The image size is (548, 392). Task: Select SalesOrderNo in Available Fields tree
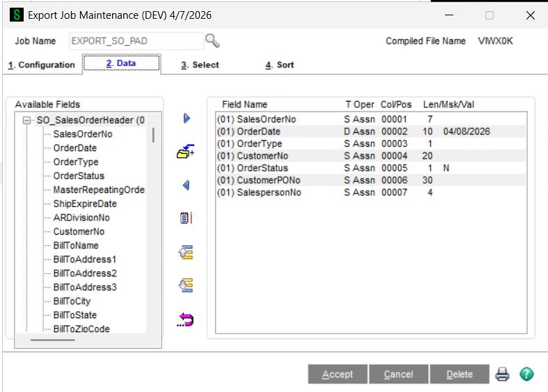pyautogui.click(x=83, y=134)
